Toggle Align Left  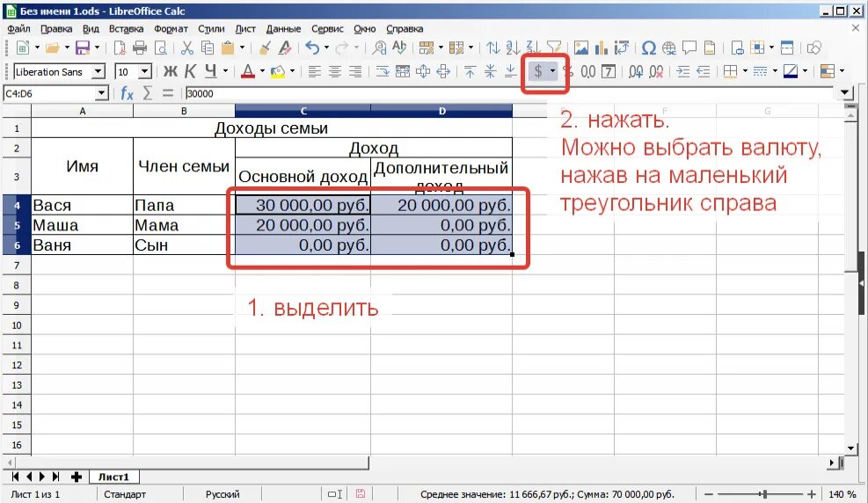(315, 71)
